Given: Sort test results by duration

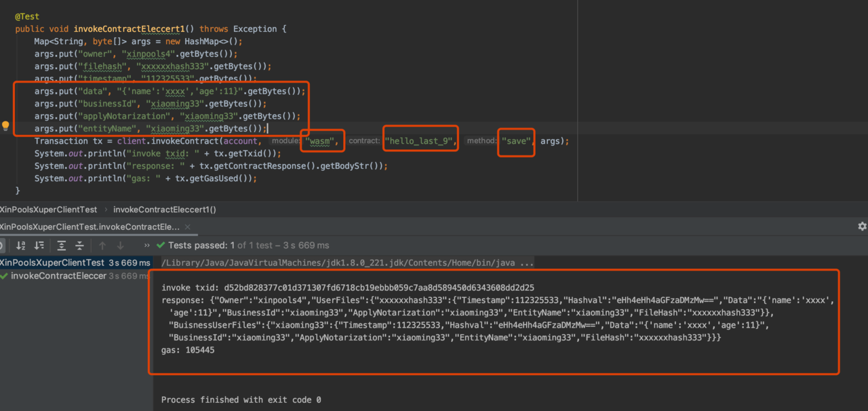Looking at the screenshot, I should [39, 246].
